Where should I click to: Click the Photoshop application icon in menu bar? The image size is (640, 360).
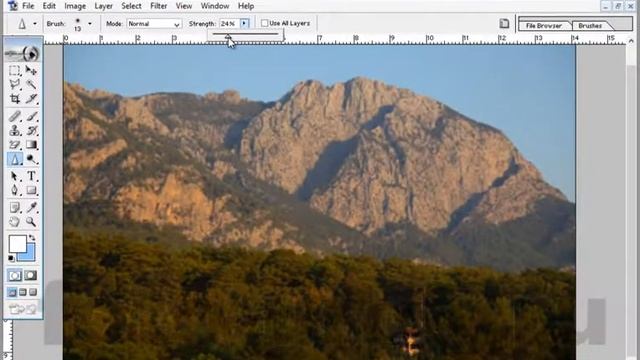point(13,6)
